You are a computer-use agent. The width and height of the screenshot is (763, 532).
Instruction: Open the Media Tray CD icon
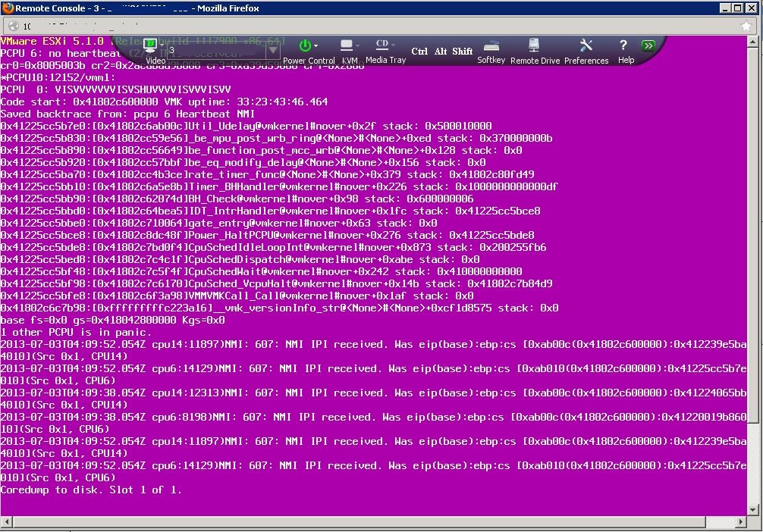382,44
